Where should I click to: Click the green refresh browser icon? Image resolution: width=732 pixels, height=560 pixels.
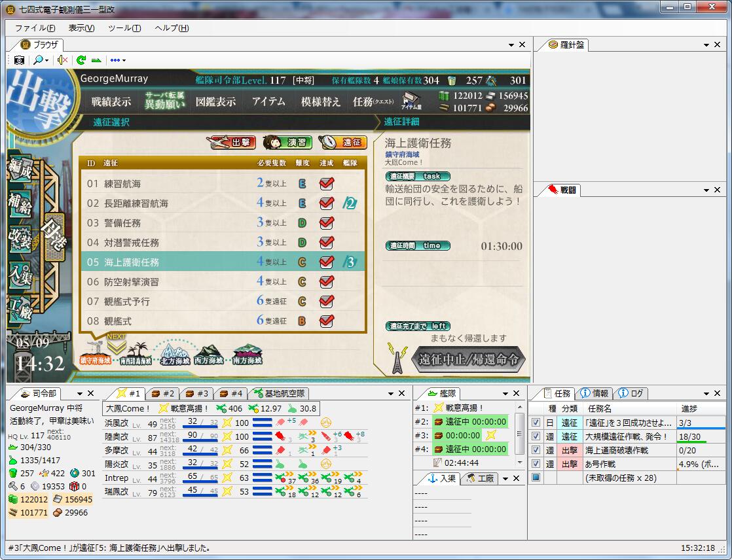click(81, 60)
